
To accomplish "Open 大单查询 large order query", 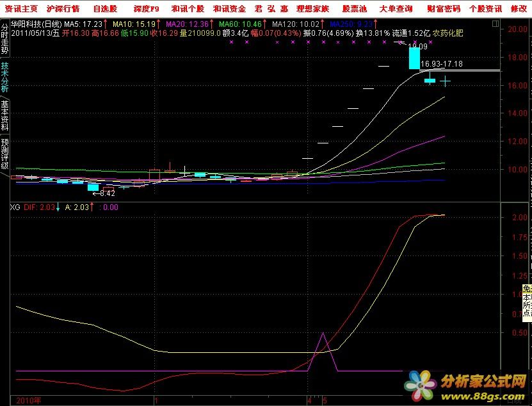I will pos(396,8).
